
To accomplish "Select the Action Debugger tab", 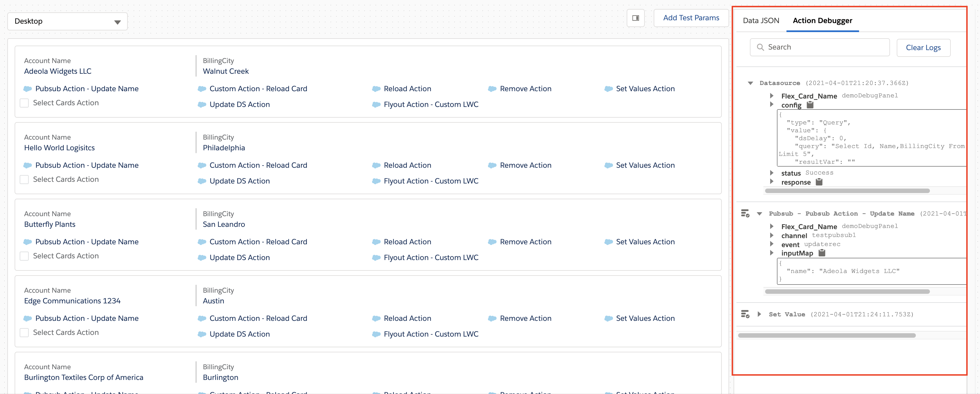I will (x=822, y=21).
